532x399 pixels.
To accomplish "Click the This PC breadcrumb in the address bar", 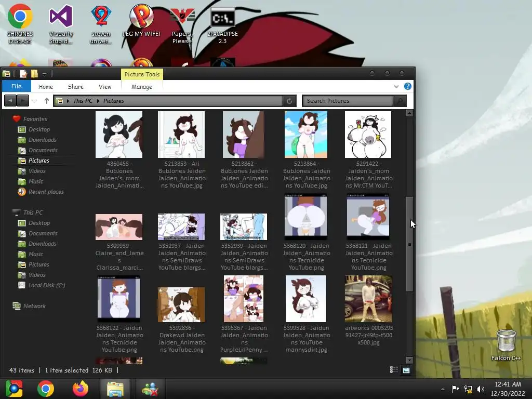I will click(x=83, y=101).
